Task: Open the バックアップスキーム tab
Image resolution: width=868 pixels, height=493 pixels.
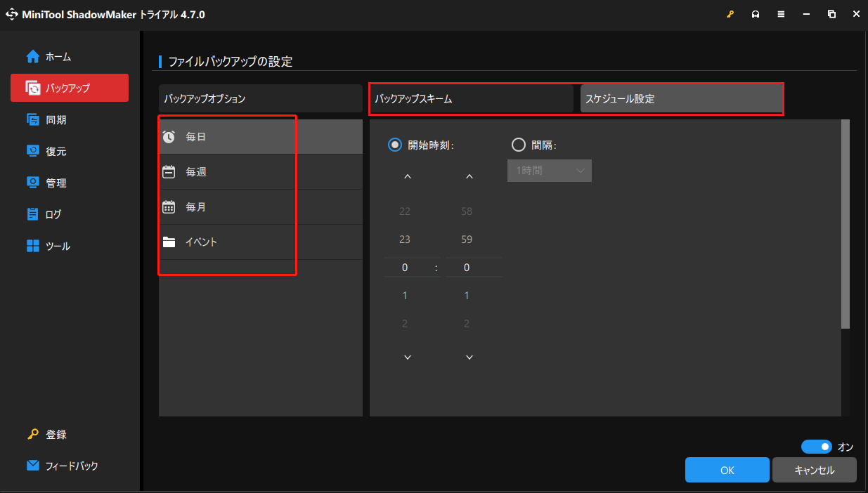Action: point(472,98)
